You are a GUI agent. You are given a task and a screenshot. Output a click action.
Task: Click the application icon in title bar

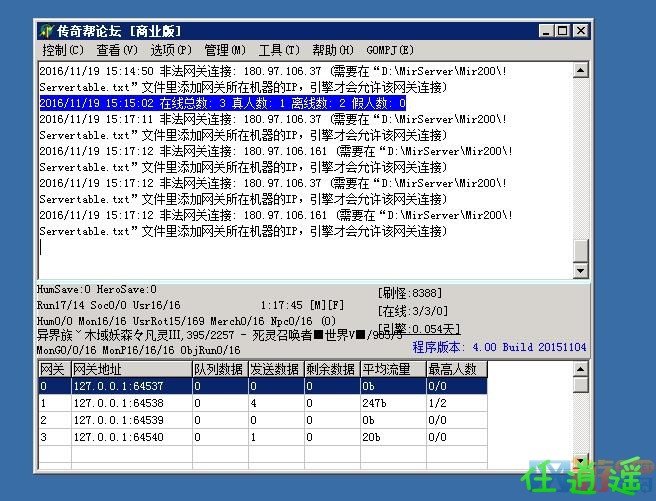[x=46, y=31]
